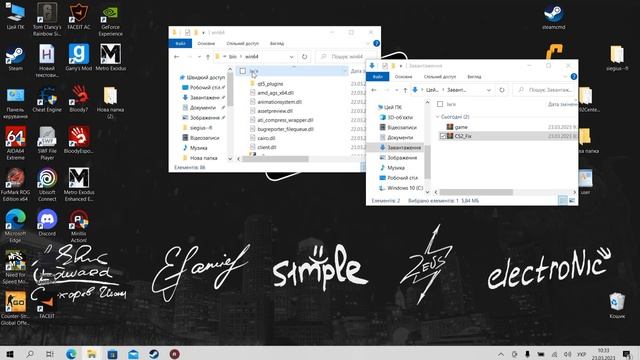Click refresh button in win64 window
Viewport: 640px width, 360px height.
click(x=304, y=57)
